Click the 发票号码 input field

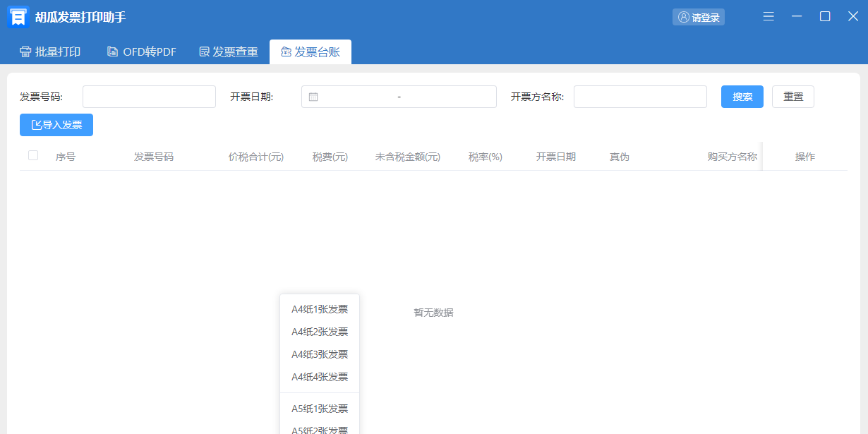coord(149,97)
